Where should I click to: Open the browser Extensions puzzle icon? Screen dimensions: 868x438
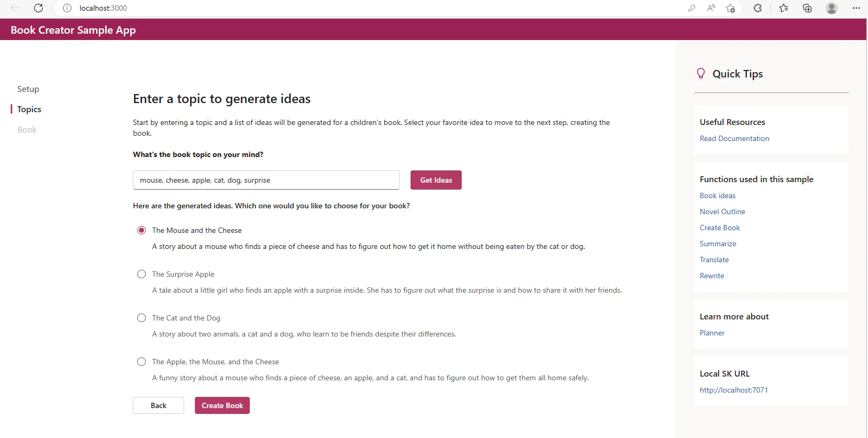757,8
